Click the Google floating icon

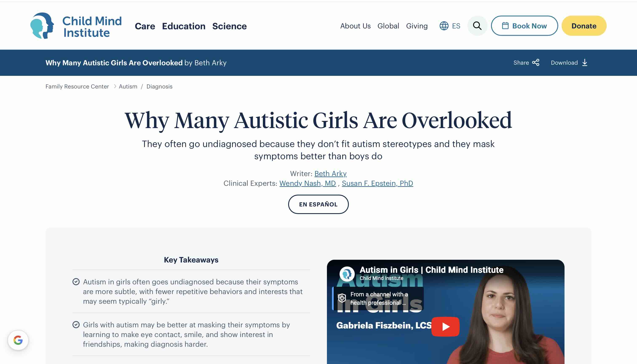tap(18, 340)
